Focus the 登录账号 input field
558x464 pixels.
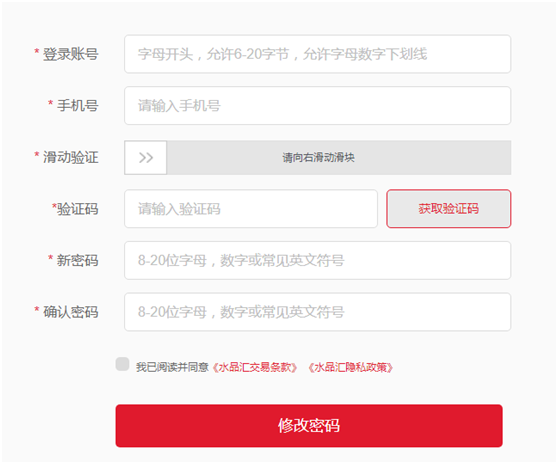click(x=317, y=54)
